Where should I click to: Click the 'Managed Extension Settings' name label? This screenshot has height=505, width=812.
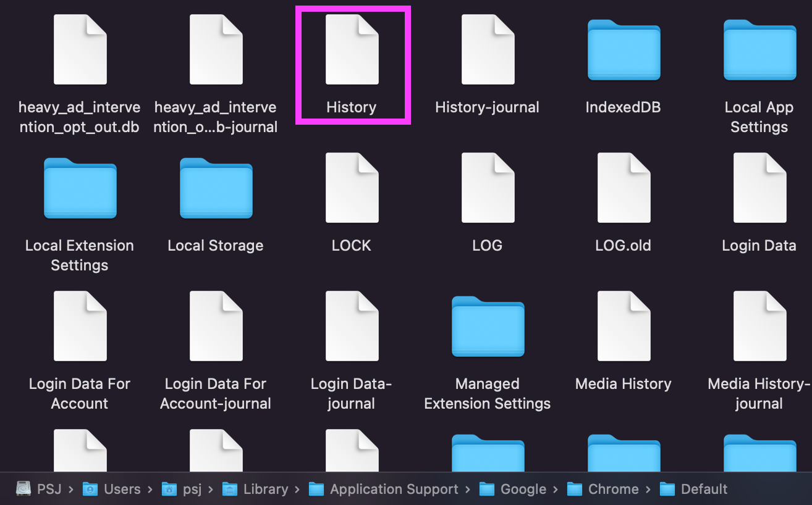pyautogui.click(x=488, y=394)
